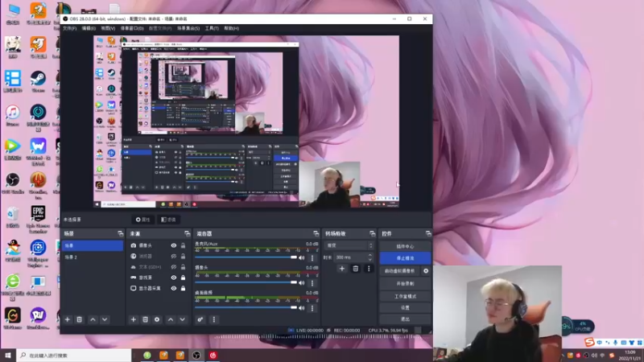Select the 游戏源 game source row
This screenshot has width=644, height=362.
(x=157, y=278)
